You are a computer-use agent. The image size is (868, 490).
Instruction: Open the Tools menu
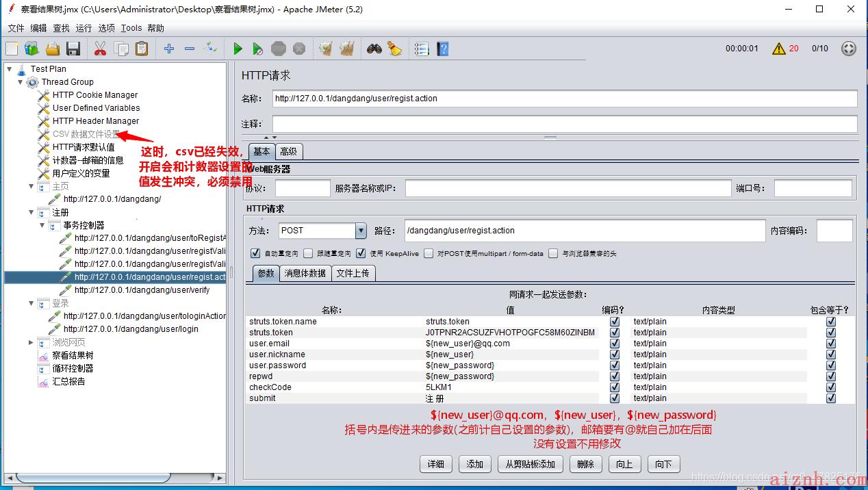[131, 28]
